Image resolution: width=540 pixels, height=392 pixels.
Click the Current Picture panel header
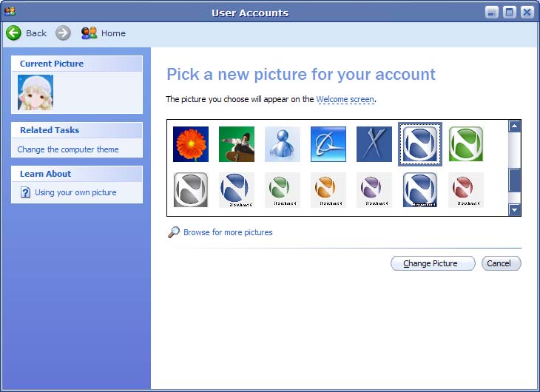[x=77, y=64]
